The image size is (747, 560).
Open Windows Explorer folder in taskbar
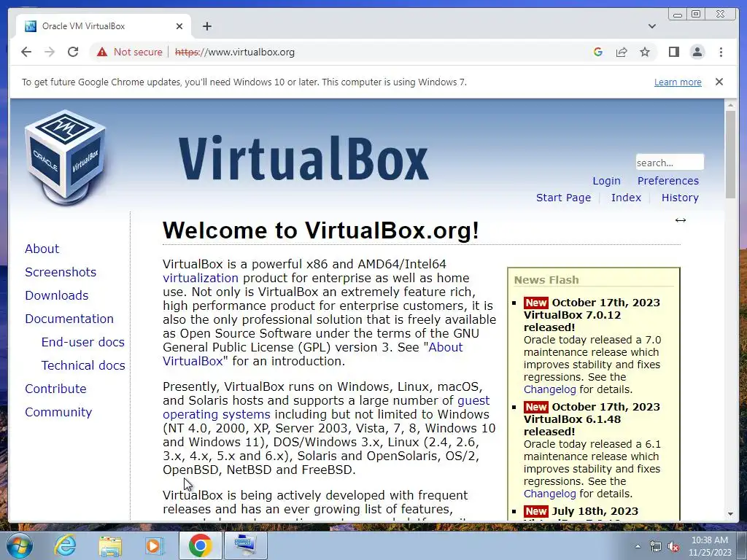(110, 545)
